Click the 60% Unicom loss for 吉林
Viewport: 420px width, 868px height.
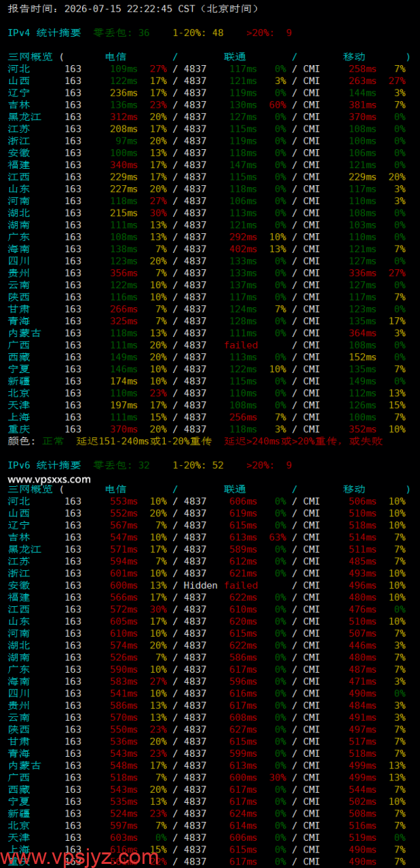click(278, 104)
